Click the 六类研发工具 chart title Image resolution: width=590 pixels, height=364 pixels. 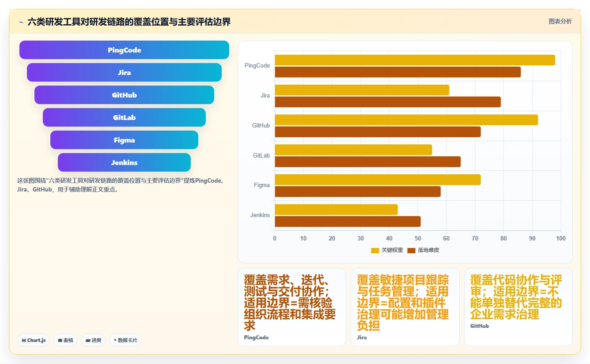click(x=129, y=22)
